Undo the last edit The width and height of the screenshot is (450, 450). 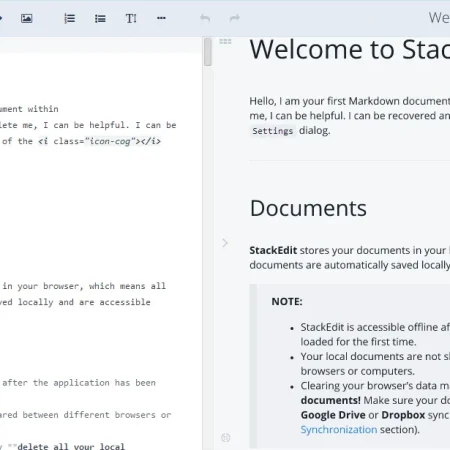coord(205,18)
